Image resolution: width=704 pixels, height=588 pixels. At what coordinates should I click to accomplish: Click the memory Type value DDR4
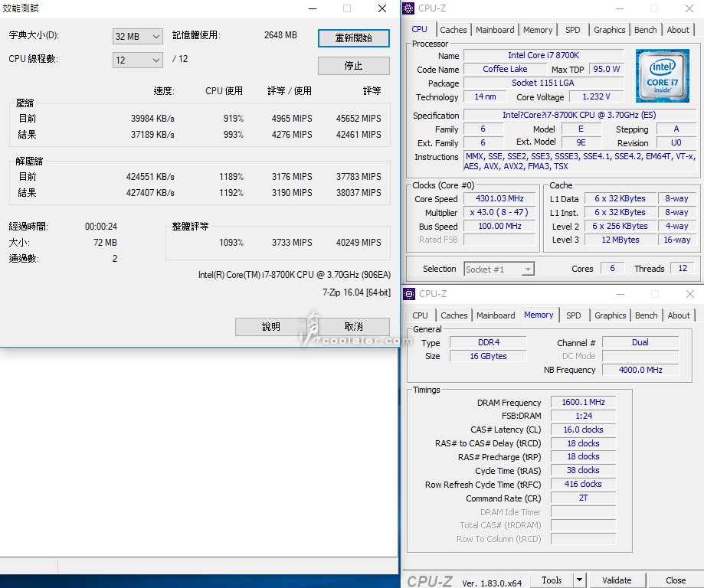489,342
